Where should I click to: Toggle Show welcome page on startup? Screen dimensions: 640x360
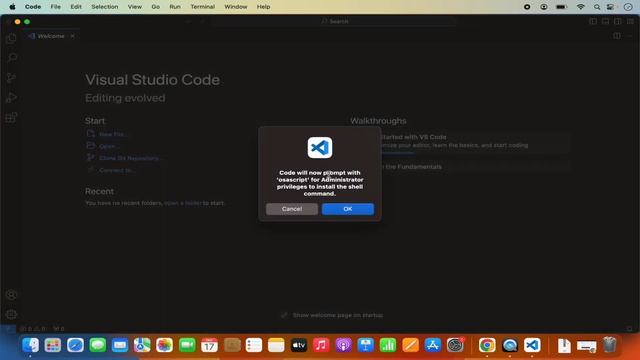[x=284, y=315]
